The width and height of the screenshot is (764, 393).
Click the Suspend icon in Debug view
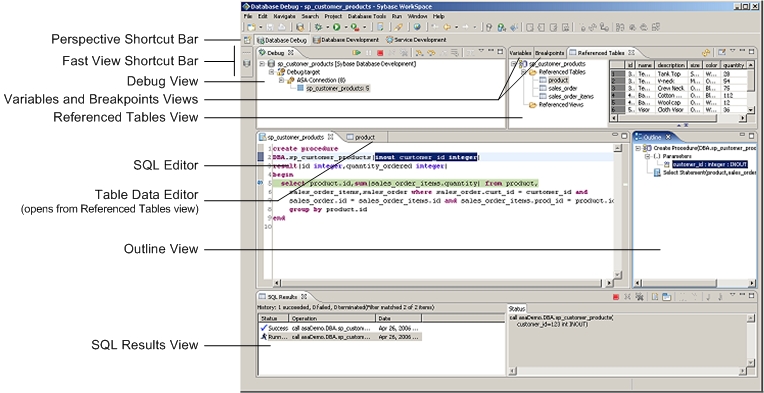point(369,53)
